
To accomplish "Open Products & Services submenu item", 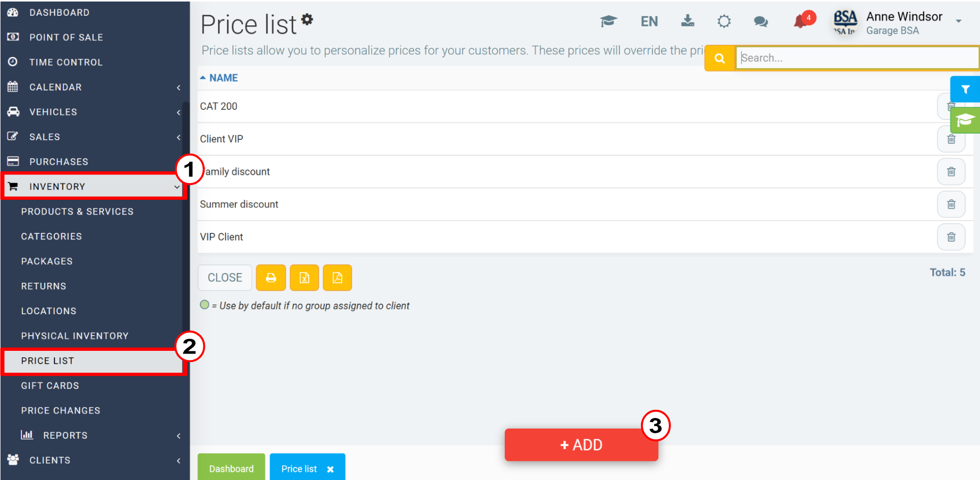I will 77,212.
